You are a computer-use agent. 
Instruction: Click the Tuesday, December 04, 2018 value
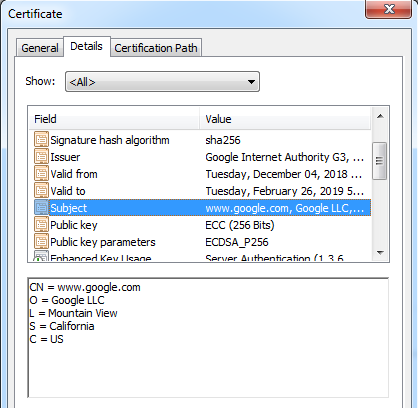(284, 174)
